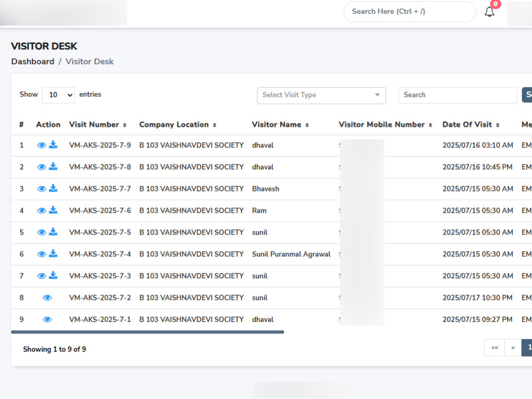
Task: Click the Visitor Desk breadcrumb
Action: click(89, 61)
